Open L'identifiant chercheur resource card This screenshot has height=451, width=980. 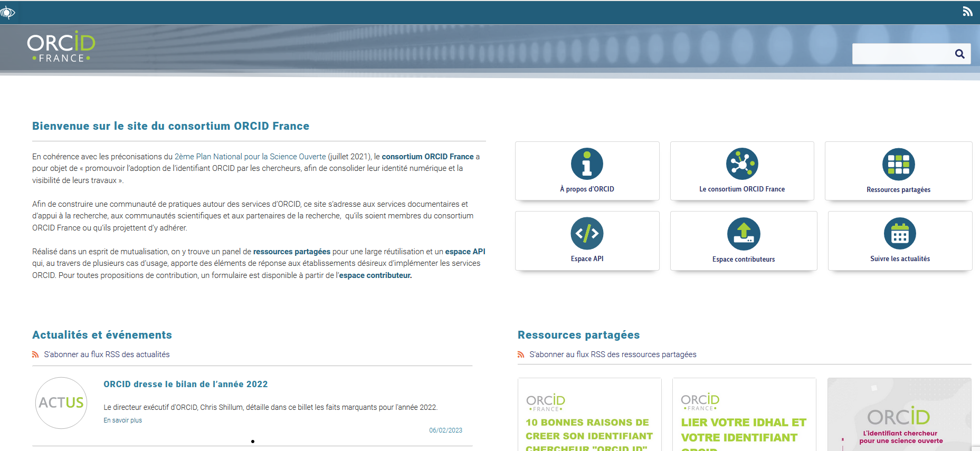[899, 415]
